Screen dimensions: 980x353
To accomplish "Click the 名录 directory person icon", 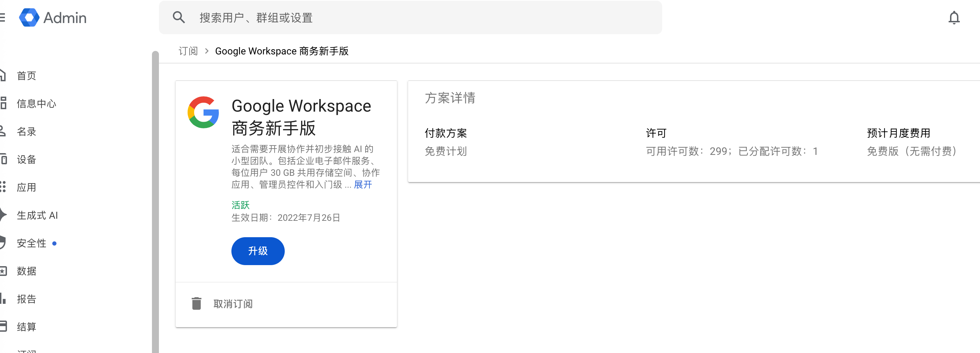I will tap(3, 132).
